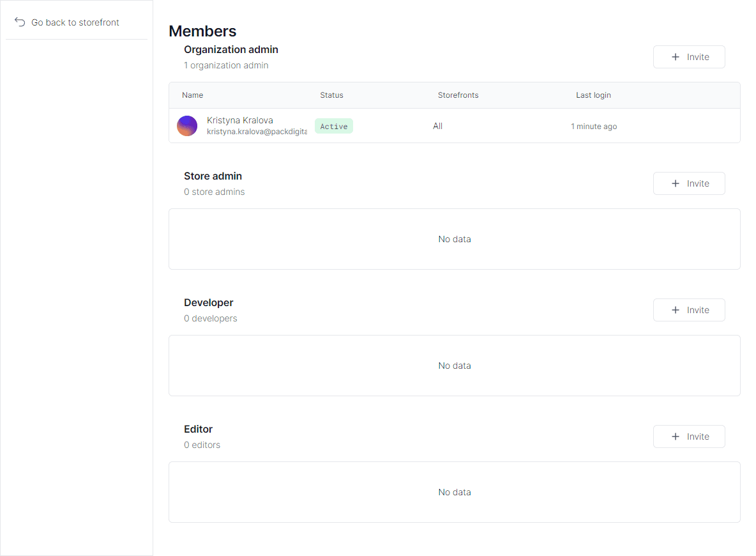
Task: Go back to storefront link text
Action: (75, 22)
